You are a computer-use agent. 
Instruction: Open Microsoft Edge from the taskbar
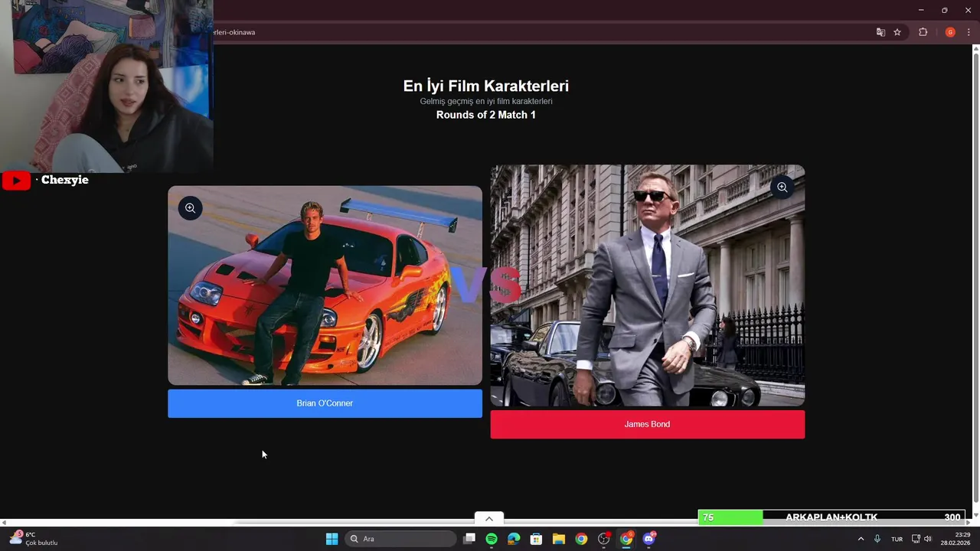(514, 539)
